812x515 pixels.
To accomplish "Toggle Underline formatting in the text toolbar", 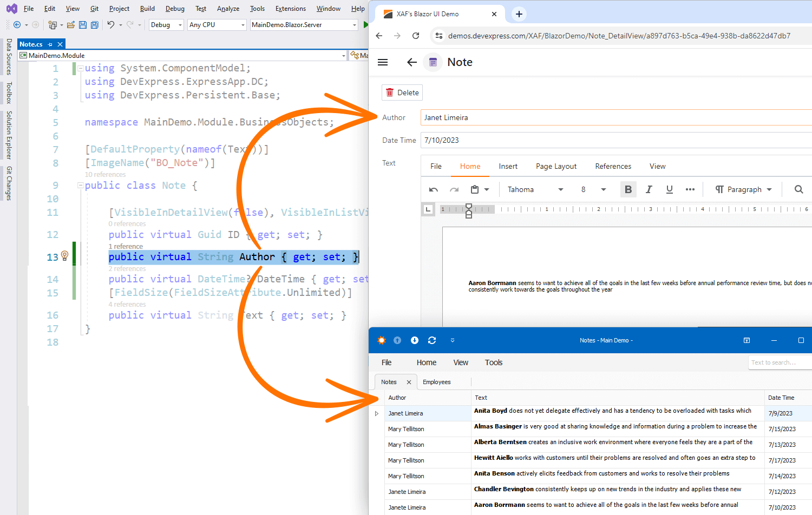I will pos(669,189).
